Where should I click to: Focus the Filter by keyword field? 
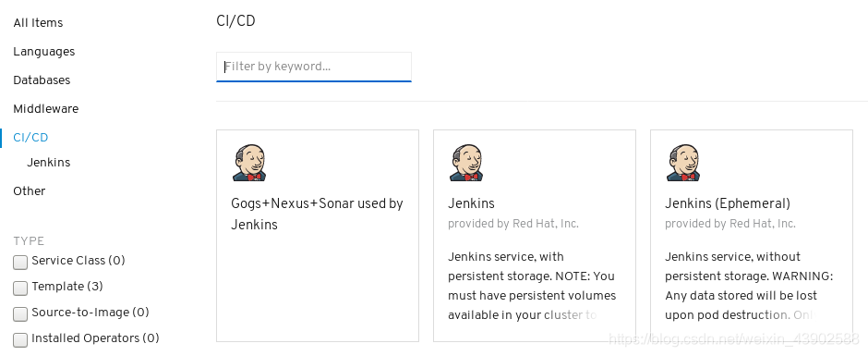pyautogui.click(x=314, y=67)
